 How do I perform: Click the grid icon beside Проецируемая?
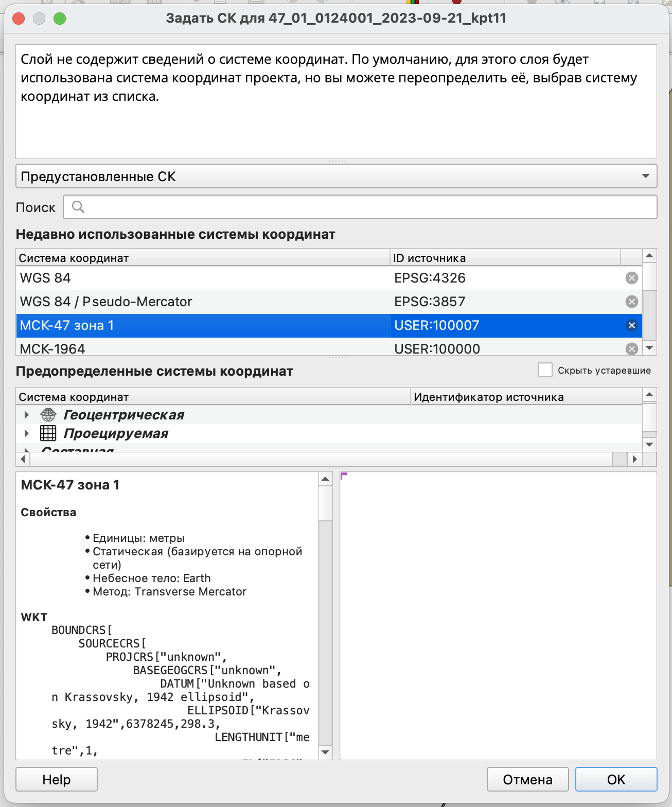coord(48,433)
